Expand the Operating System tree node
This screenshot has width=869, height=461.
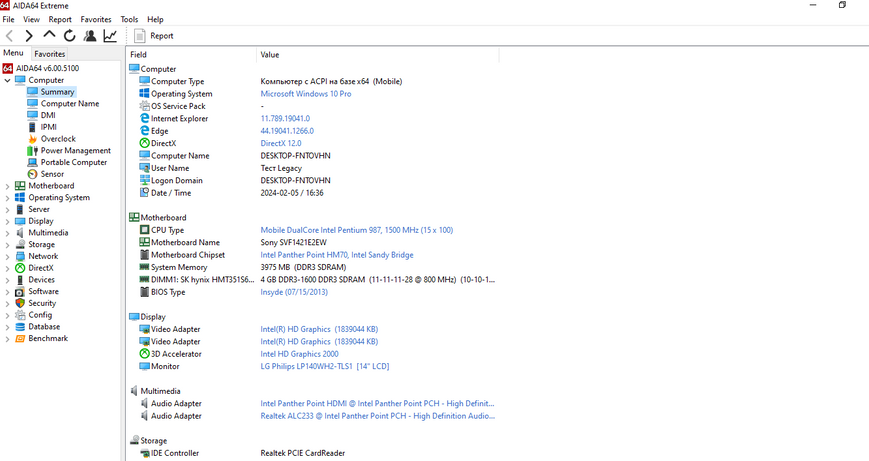click(x=7, y=198)
